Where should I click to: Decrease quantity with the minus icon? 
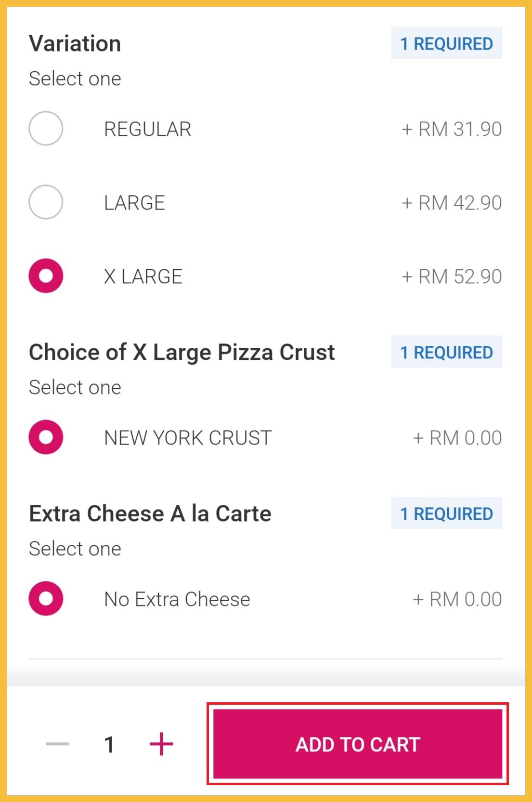[x=57, y=744]
